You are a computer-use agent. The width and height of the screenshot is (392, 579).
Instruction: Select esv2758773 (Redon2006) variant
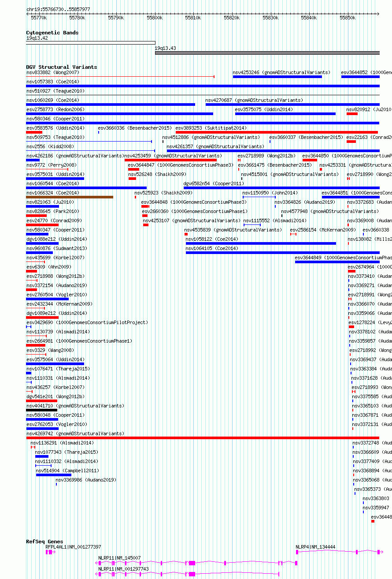click(x=55, y=109)
